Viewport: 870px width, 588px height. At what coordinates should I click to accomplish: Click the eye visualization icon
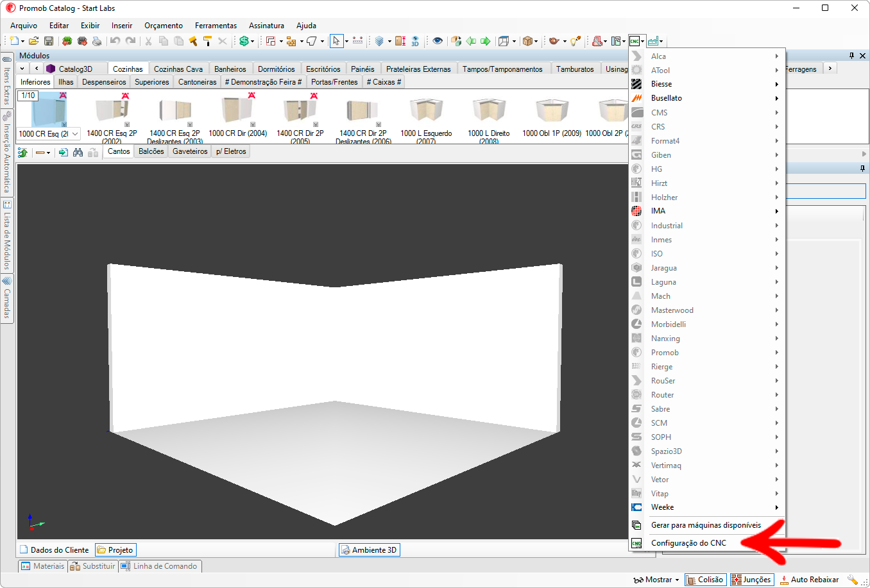[x=438, y=41]
